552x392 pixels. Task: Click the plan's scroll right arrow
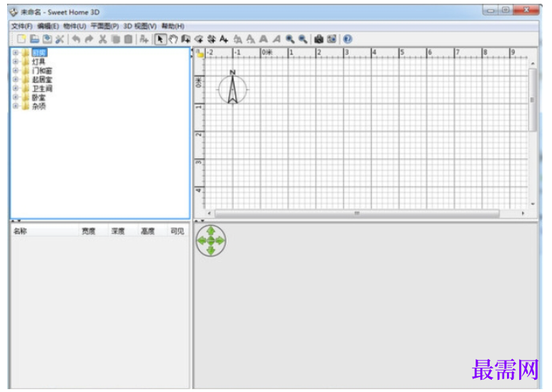[523, 213]
